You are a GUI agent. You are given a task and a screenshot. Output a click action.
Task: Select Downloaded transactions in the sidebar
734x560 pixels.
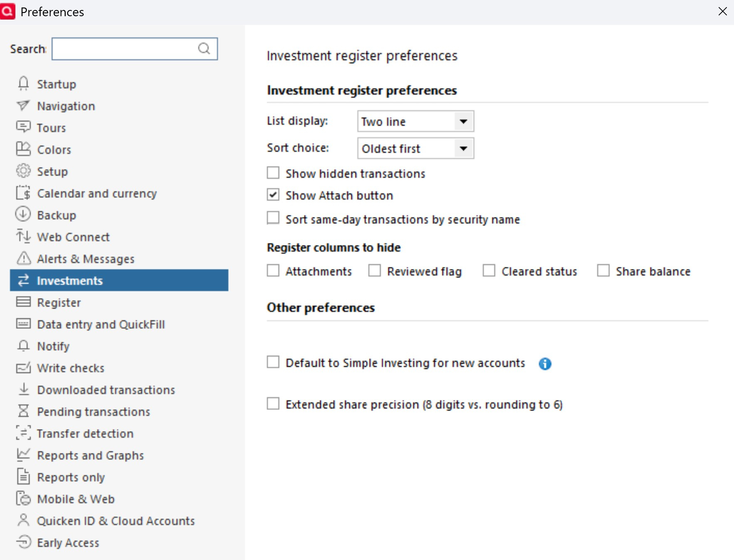click(x=106, y=390)
